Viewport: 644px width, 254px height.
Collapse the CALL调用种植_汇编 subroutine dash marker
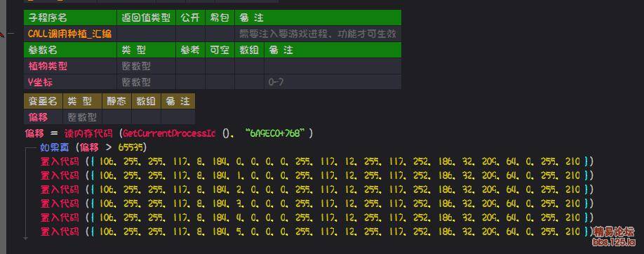(11, 34)
